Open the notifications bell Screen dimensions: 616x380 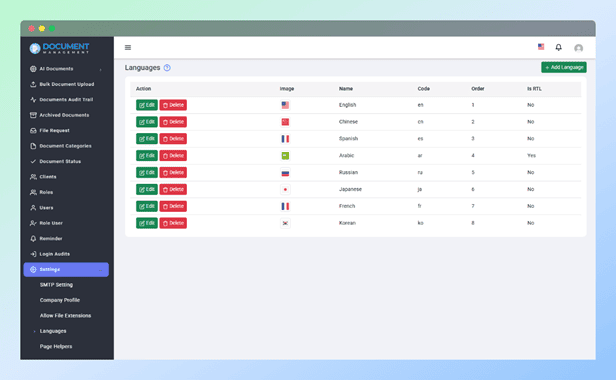tap(558, 48)
